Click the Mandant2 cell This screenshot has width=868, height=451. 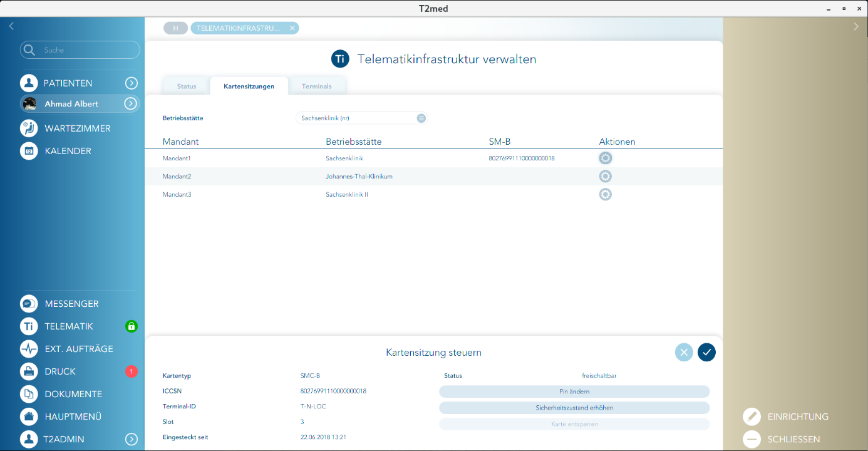(x=177, y=177)
